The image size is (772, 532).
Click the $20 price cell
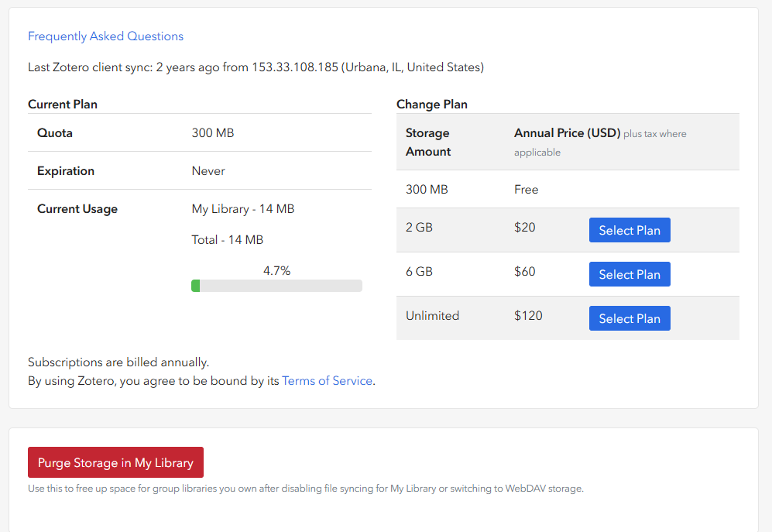(524, 227)
